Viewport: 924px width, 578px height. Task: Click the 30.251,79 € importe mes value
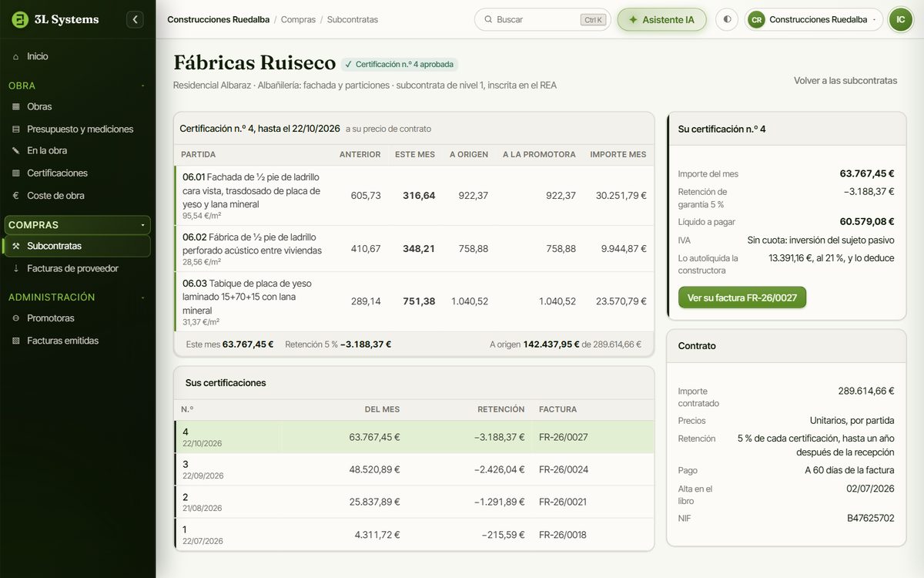[621, 196]
